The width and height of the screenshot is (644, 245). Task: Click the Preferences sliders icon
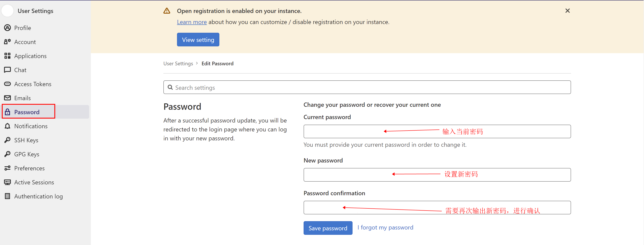(x=7, y=168)
